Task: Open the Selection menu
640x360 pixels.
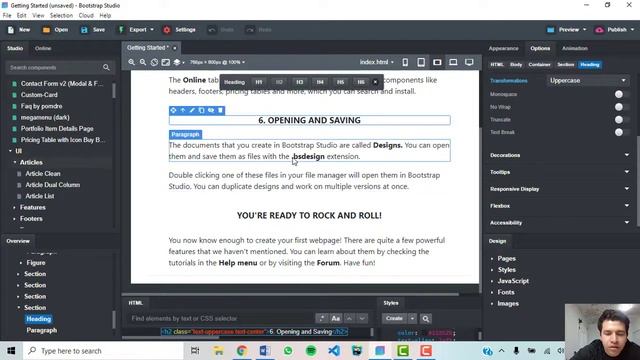Action: tap(61, 16)
